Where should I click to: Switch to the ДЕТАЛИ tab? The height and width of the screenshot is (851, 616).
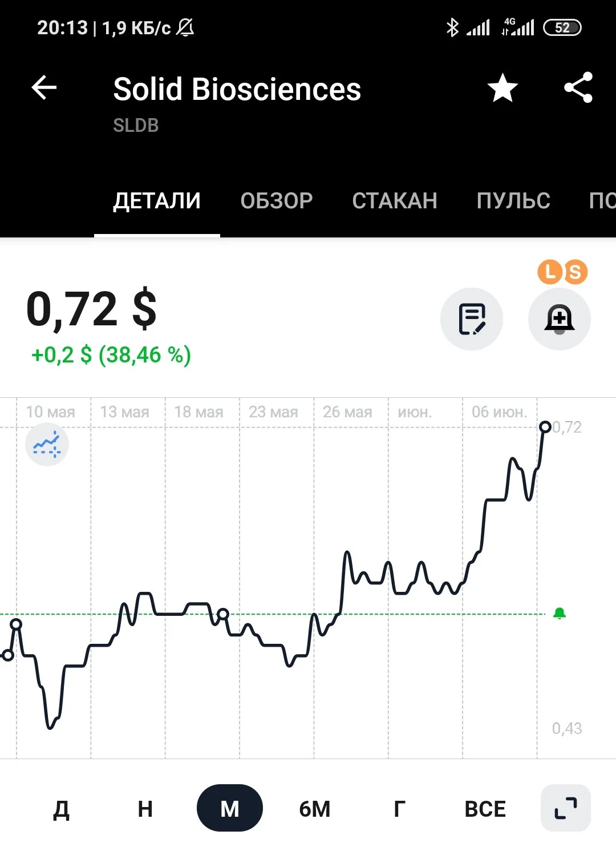157,201
